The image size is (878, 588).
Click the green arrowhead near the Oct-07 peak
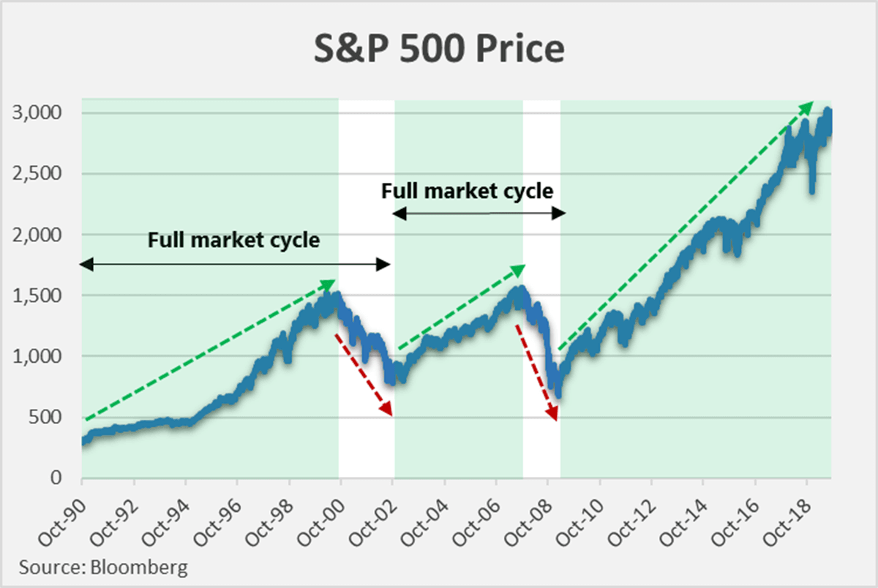click(x=519, y=270)
